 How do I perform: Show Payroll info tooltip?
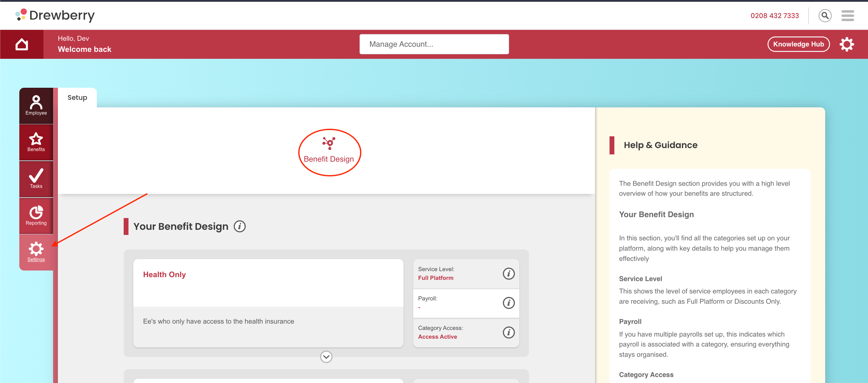click(x=508, y=302)
